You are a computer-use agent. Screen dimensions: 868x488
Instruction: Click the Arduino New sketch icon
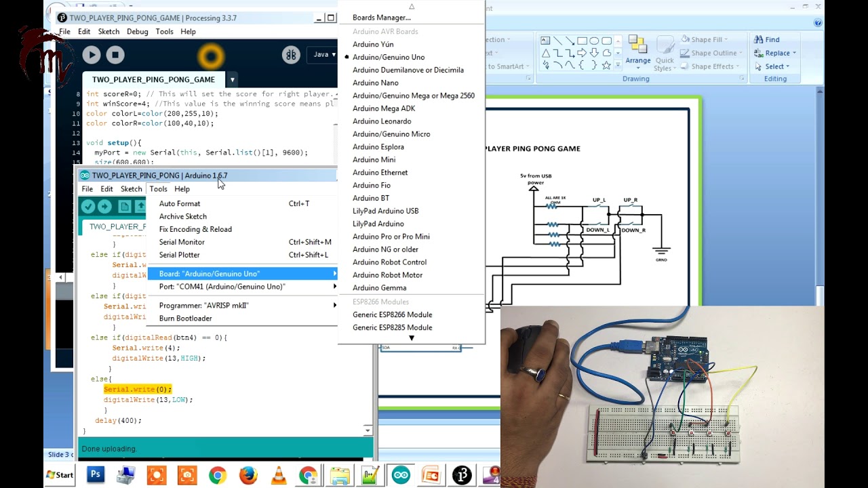125,207
